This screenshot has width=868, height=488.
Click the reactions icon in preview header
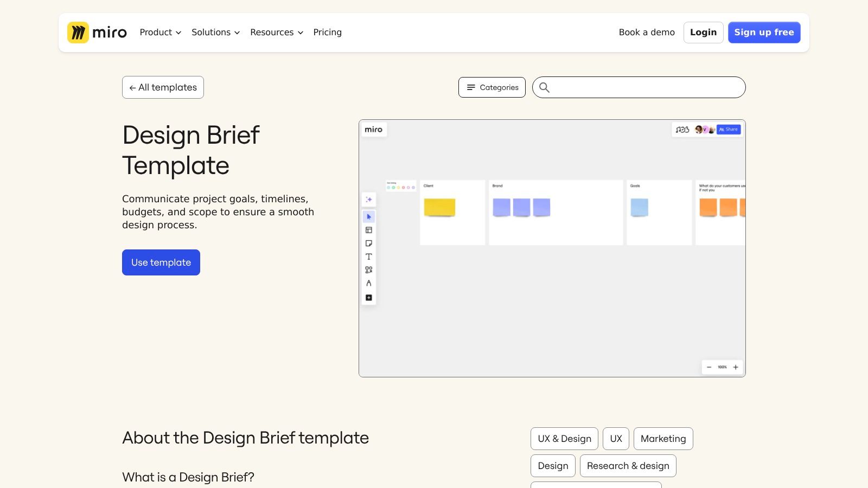pos(682,130)
